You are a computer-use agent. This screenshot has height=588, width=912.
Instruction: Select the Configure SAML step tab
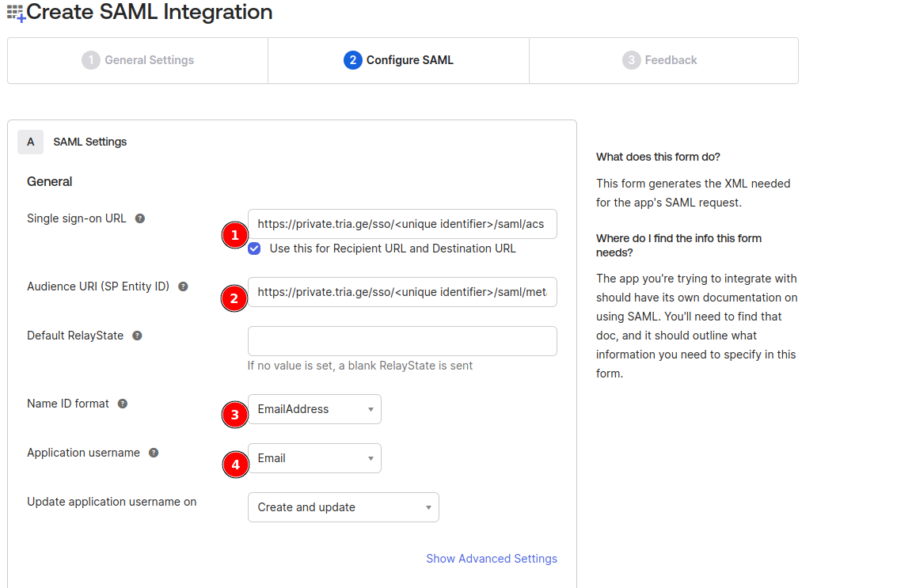pyautogui.click(x=399, y=60)
